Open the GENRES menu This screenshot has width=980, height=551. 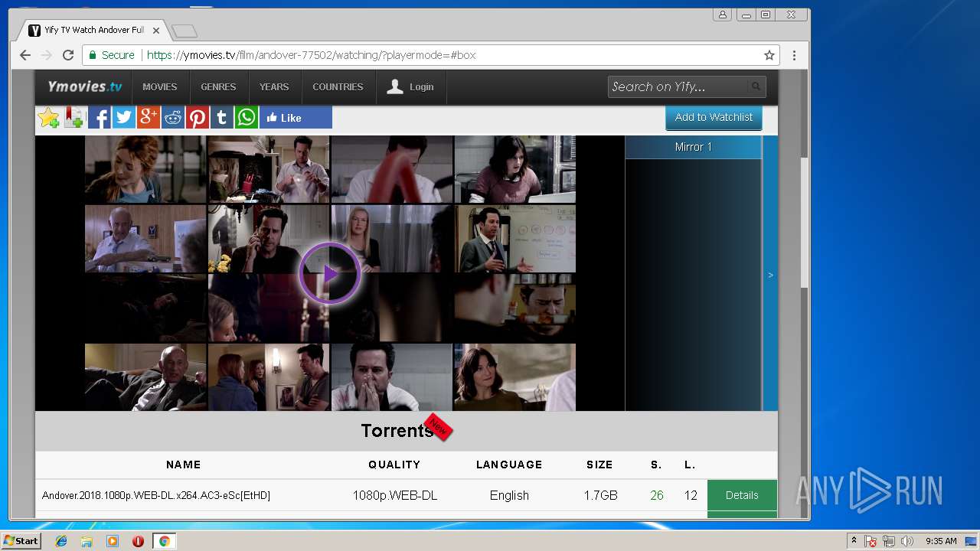[x=218, y=86]
